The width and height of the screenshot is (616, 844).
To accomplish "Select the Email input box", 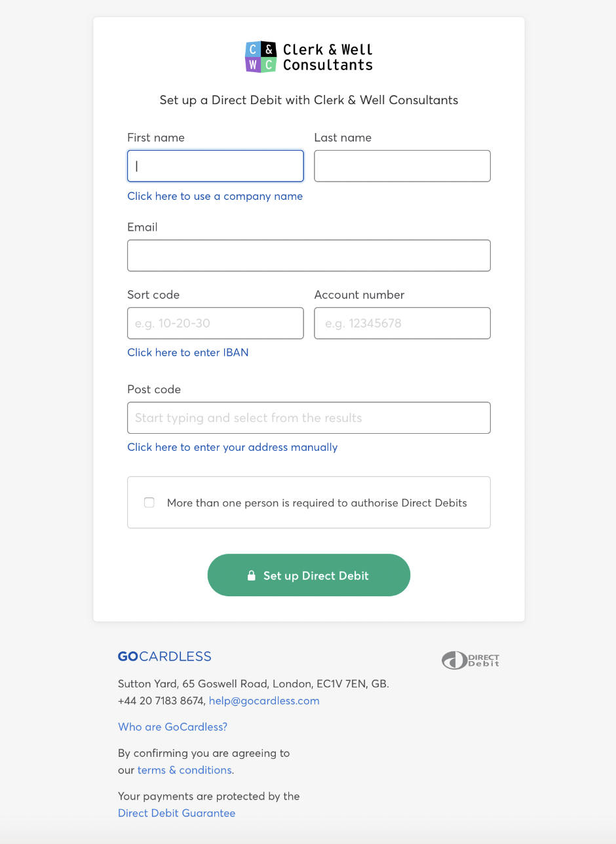I will (x=309, y=256).
